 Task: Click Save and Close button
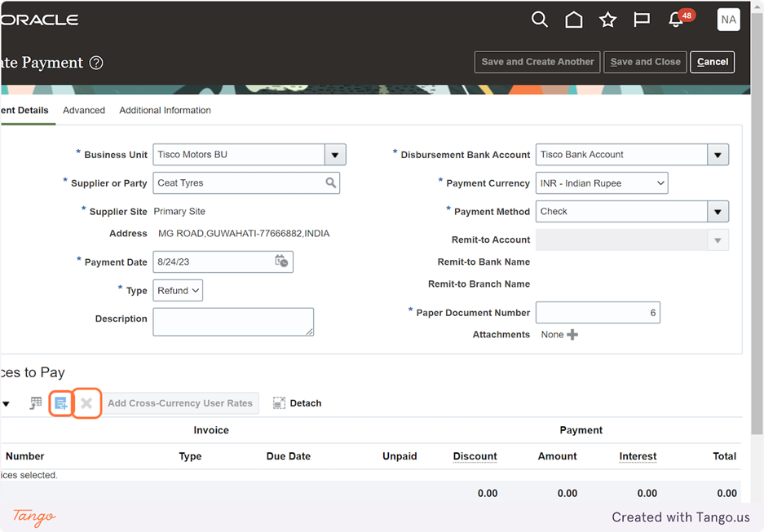click(x=645, y=62)
